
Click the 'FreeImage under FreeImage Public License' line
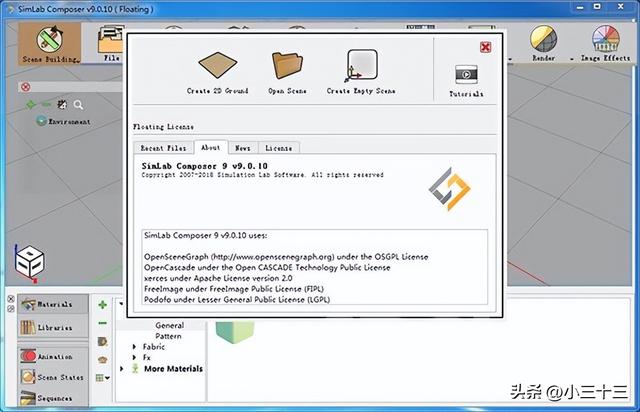(x=234, y=289)
